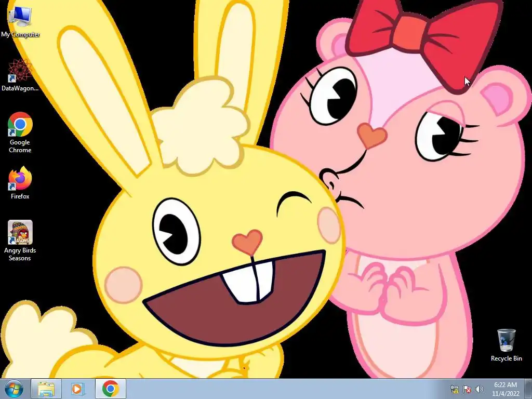Select the Firefox desktop shortcut

click(20, 182)
